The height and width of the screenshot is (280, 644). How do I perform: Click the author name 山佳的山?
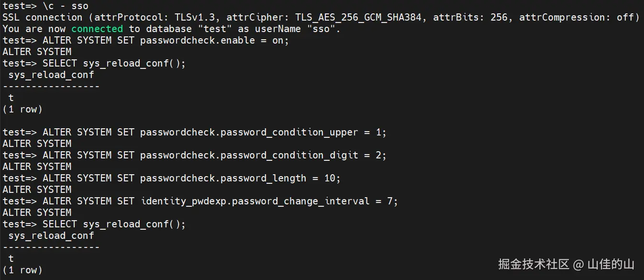coord(611,264)
